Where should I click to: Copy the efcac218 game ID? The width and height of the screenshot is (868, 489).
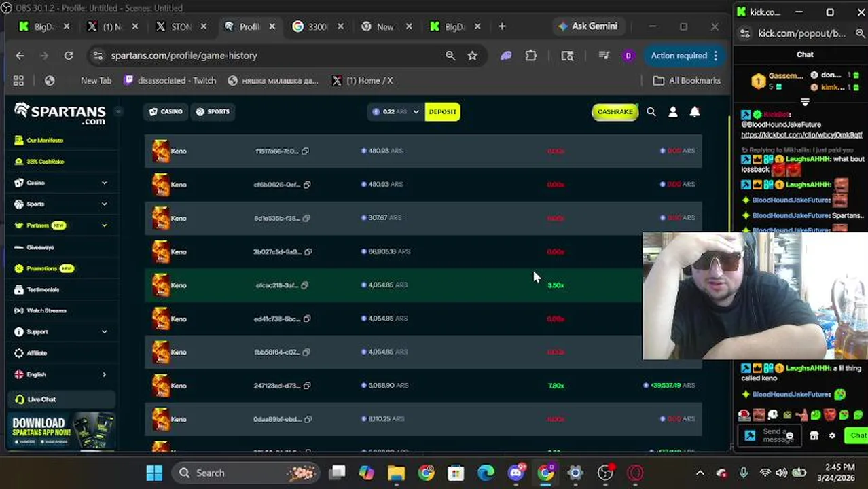click(x=304, y=285)
